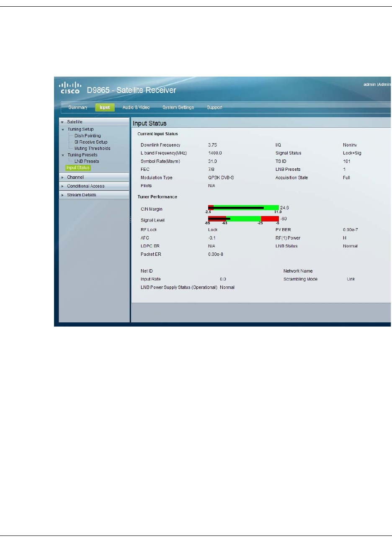The width and height of the screenshot is (392, 538).
Task: Click the TS ID value 101
Action: [346, 161]
